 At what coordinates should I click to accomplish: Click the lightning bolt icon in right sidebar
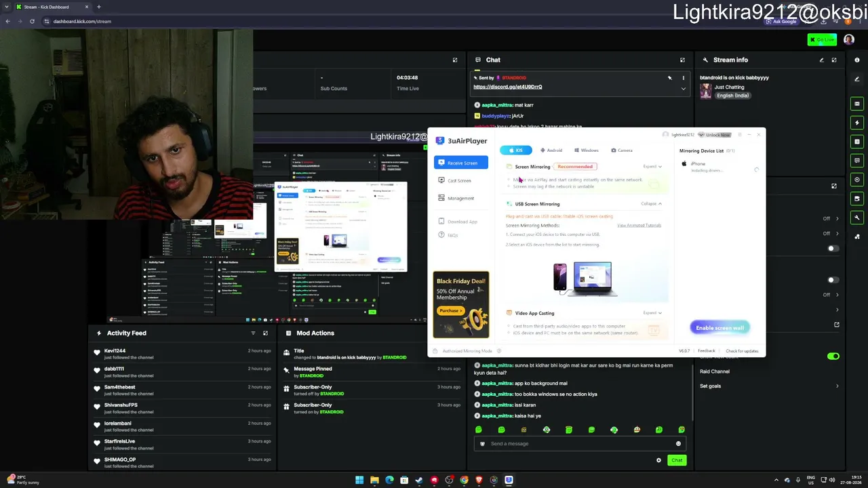coord(857,123)
